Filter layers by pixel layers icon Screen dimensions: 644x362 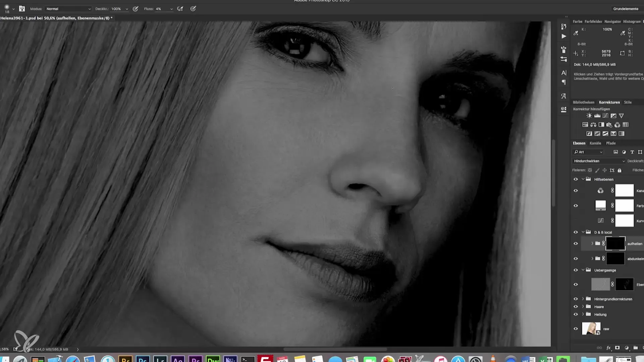616,152
